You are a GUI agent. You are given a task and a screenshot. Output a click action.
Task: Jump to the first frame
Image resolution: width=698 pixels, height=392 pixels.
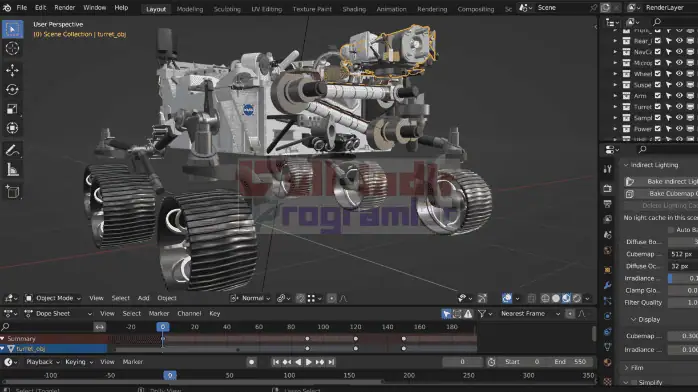[x=276, y=362]
